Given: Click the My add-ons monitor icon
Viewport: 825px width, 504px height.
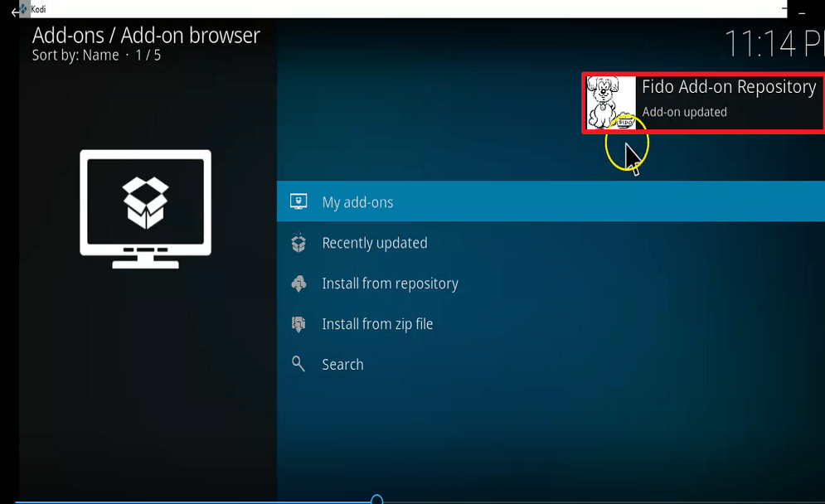Looking at the screenshot, I should (x=298, y=201).
